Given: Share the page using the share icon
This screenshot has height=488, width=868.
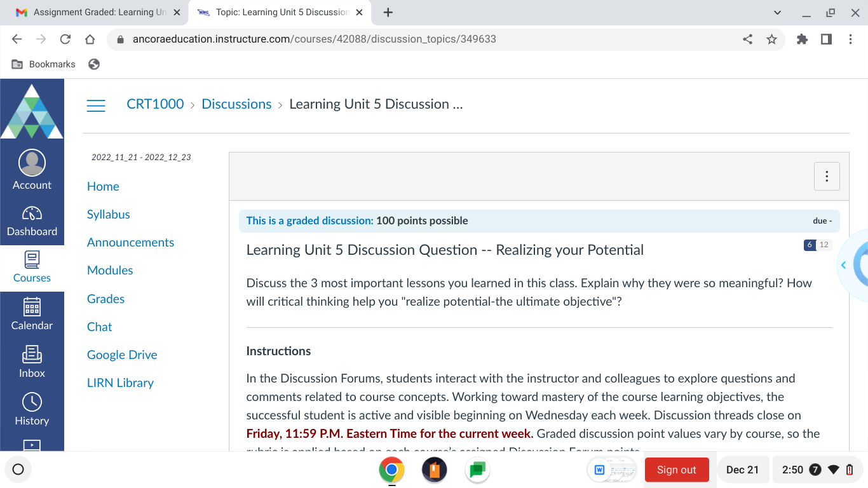Looking at the screenshot, I should click(747, 39).
